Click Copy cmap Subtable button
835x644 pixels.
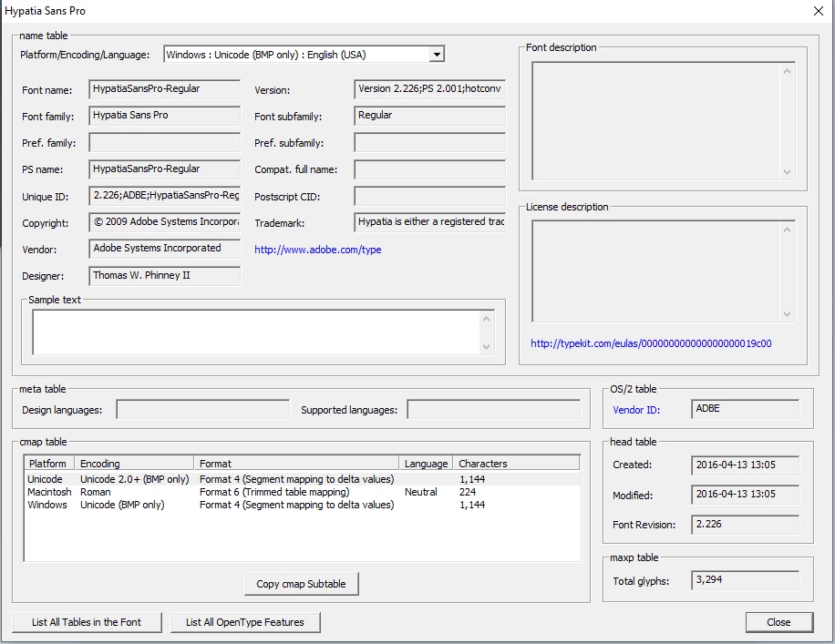pyautogui.click(x=302, y=584)
